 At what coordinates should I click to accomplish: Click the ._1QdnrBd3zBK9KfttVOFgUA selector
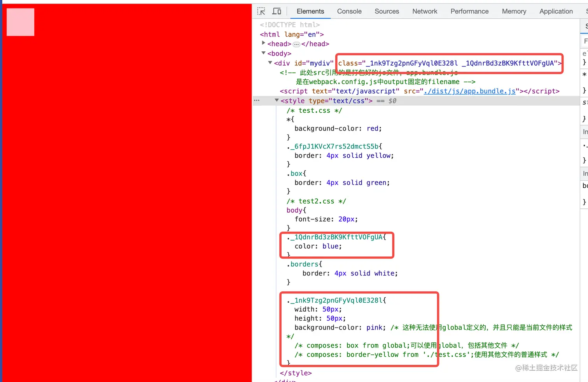pyautogui.click(x=336, y=237)
